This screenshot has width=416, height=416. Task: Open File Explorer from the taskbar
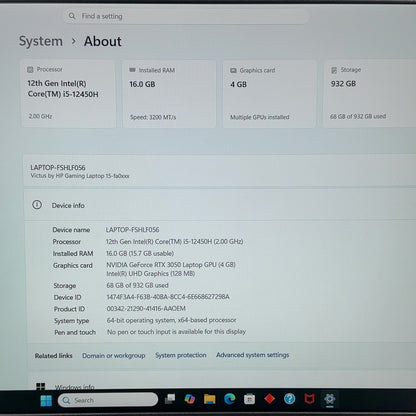coord(210,399)
